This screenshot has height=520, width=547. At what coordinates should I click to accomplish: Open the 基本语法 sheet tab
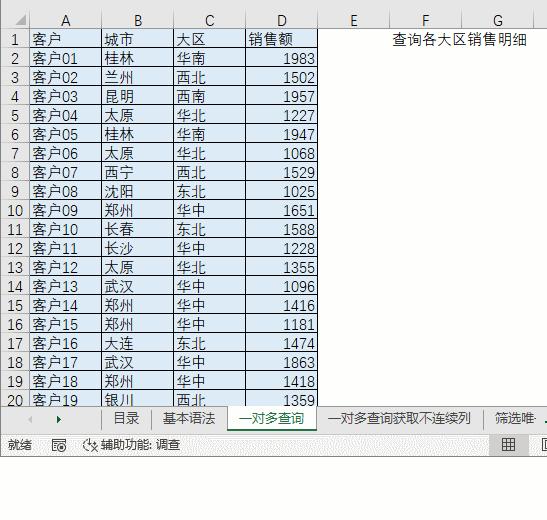pyautogui.click(x=189, y=418)
